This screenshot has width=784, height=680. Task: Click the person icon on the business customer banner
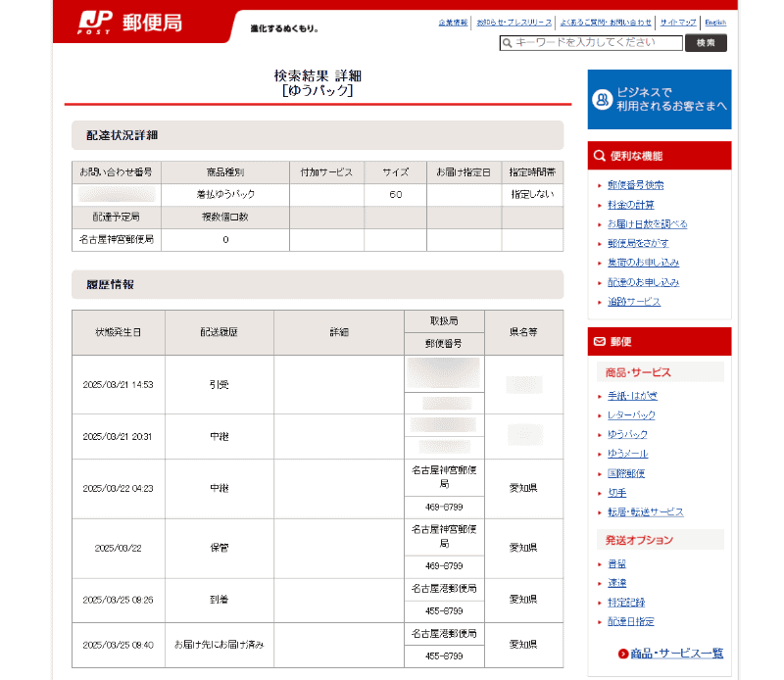(x=604, y=99)
